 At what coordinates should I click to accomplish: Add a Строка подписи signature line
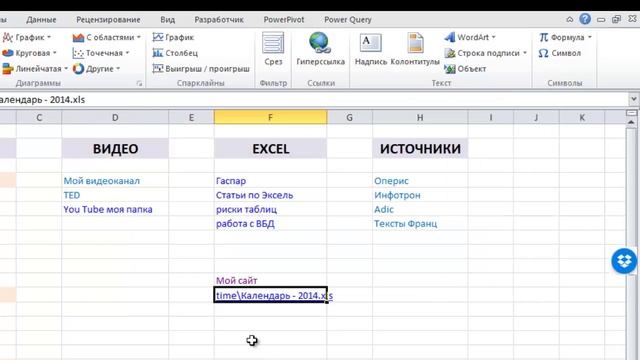486,53
